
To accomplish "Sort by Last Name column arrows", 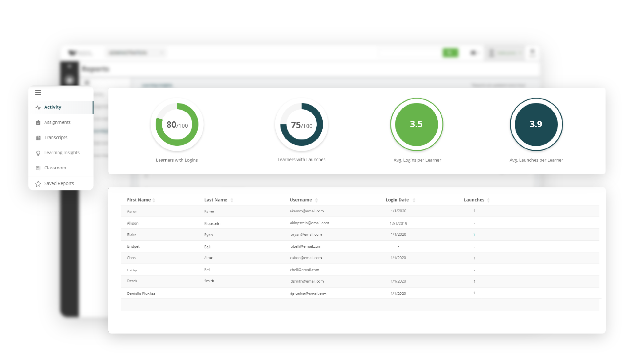I will pos(232,200).
